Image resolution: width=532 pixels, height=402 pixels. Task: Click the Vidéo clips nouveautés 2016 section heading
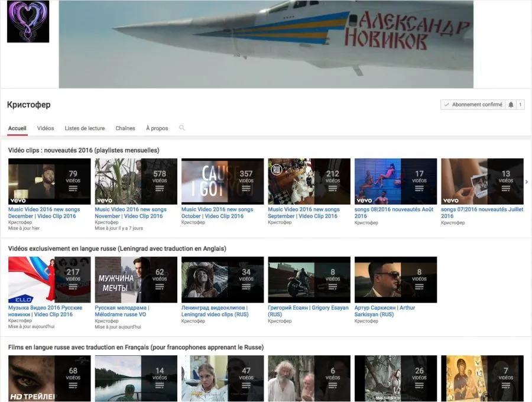click(83, 150)
